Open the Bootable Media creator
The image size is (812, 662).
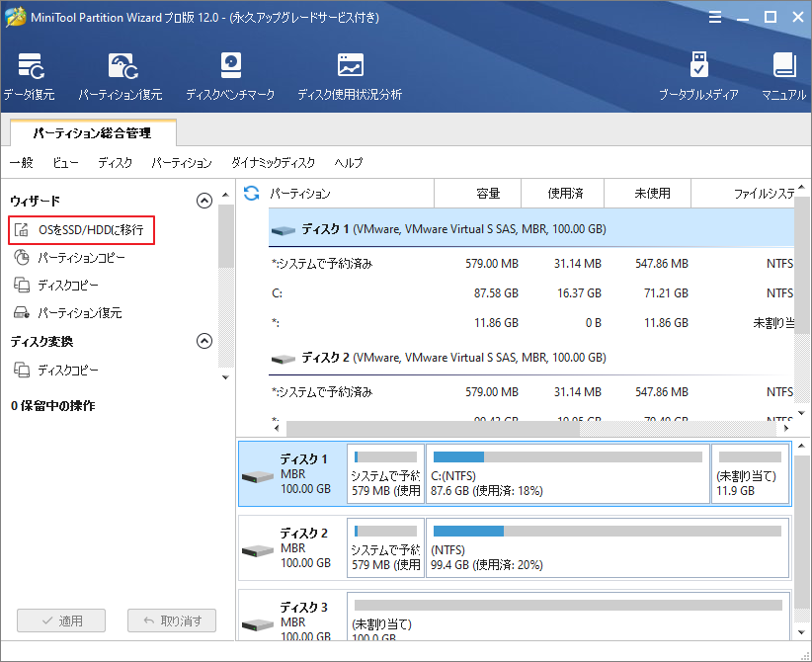[701, 72]
